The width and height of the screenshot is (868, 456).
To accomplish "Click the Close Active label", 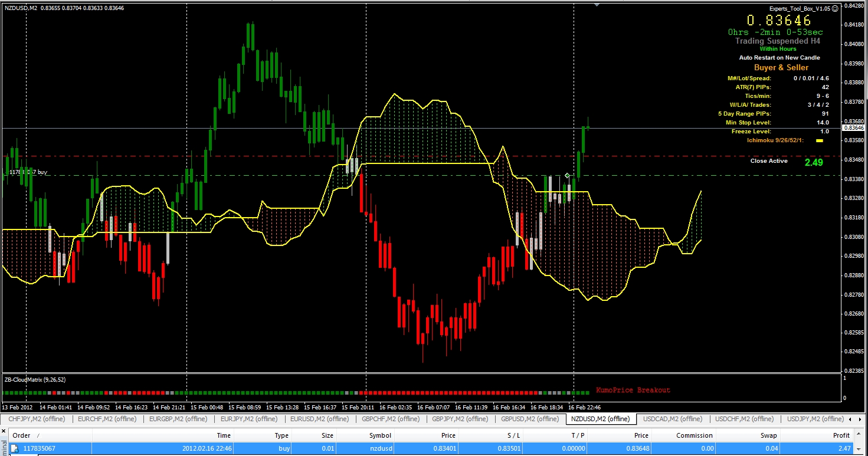I will tap(769, 161).
